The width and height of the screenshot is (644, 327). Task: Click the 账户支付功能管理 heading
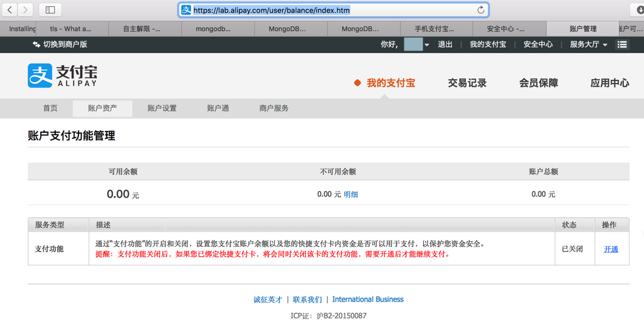tap(72, 136)
